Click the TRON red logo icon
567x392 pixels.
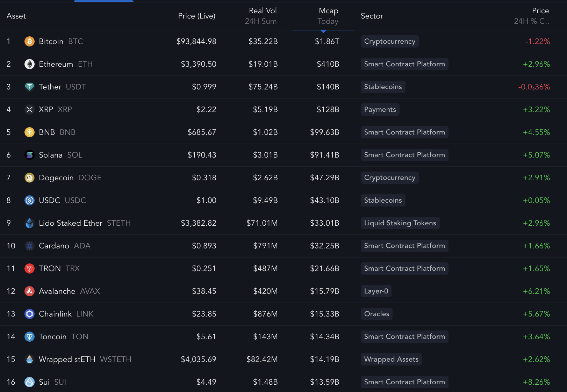[29, 269]
